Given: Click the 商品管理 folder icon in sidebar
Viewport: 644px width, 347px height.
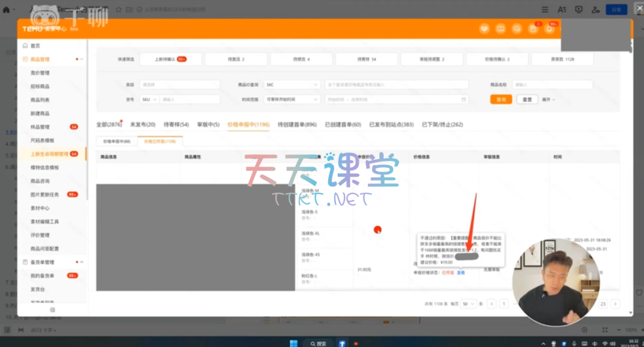Looking at the screenshot, I should click(x=25, y=59).
